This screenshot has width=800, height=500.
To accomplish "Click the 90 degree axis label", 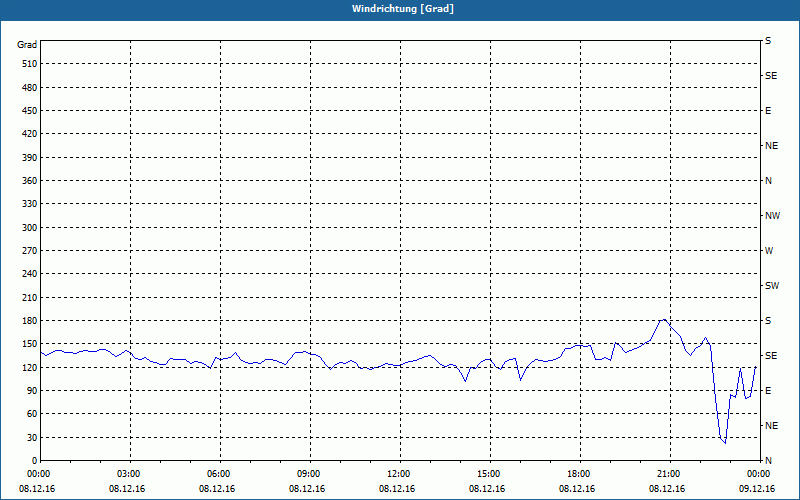I will click(30, 391).
